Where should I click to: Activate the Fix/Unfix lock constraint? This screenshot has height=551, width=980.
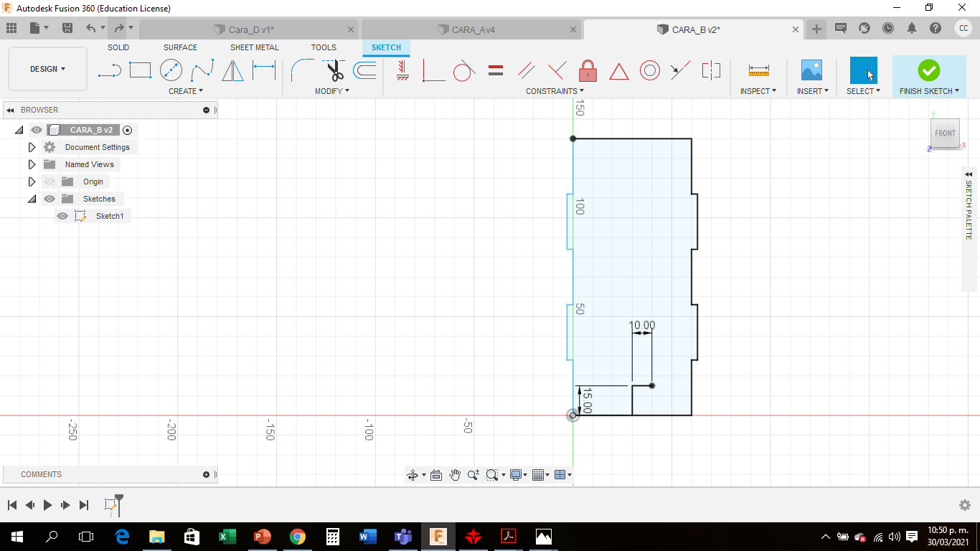pos(588,70)
